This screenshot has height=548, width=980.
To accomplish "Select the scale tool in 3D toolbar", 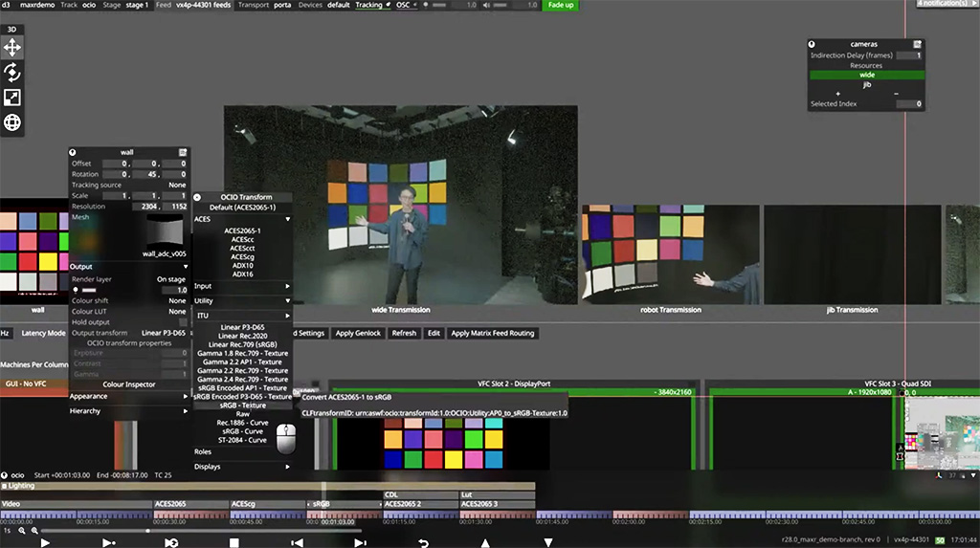I will 11,98.
